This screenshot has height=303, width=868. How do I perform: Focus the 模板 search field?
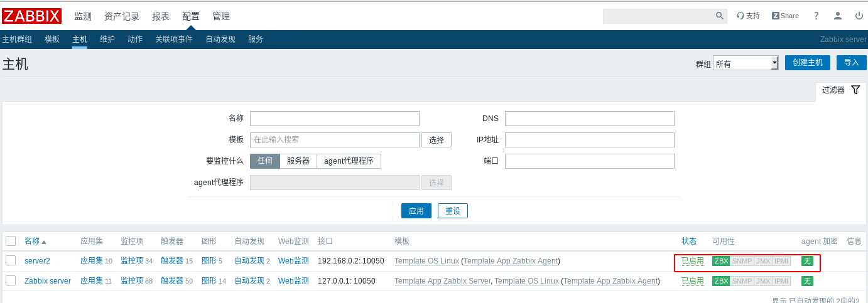click(x=335, y=140)
